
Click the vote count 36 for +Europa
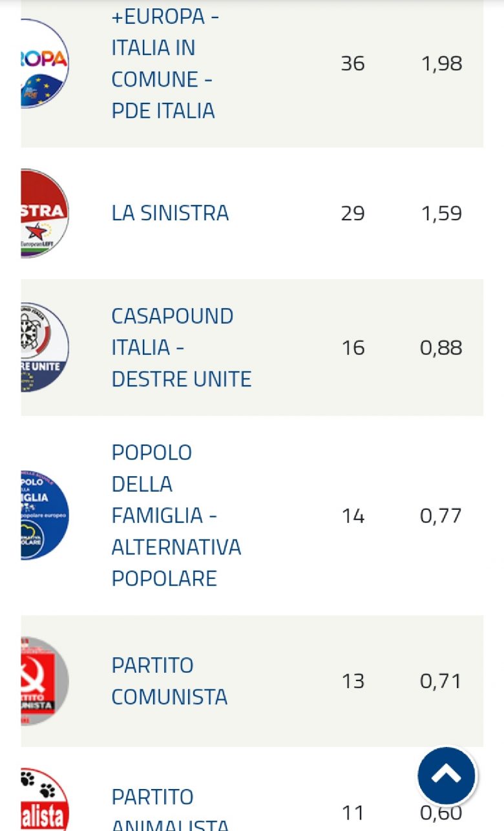[353, 63]
